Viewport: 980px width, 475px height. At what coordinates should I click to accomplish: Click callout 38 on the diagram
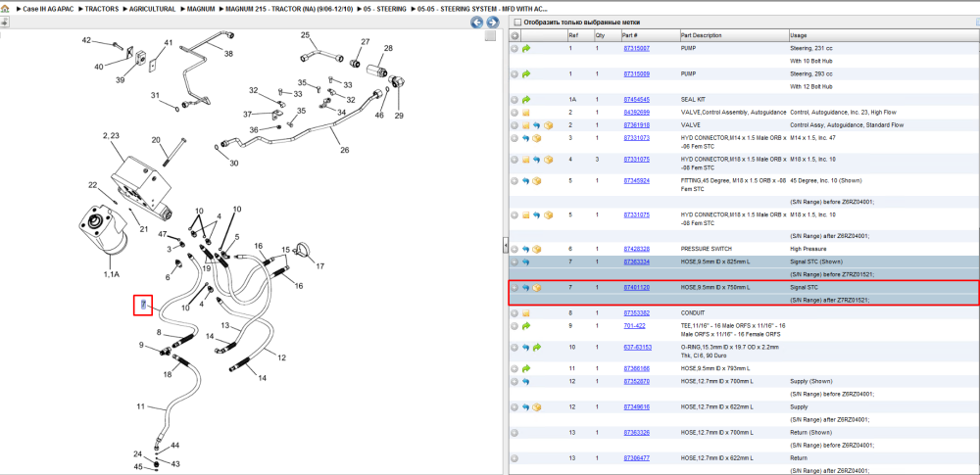(x=228, y=54)
